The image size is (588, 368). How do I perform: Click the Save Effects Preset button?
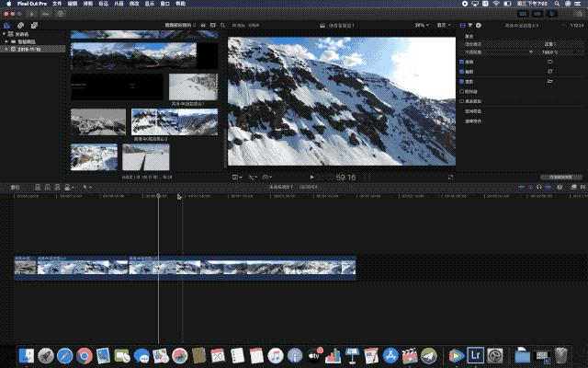(560, 176)
